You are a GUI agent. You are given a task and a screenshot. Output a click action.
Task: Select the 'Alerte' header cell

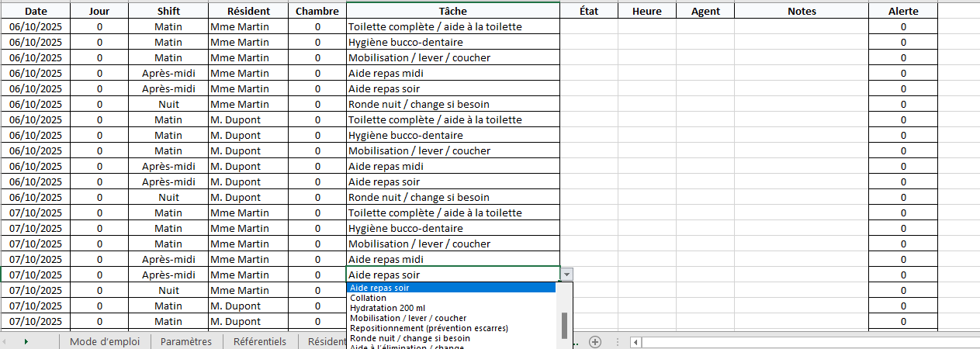click(x=903, y=11)
